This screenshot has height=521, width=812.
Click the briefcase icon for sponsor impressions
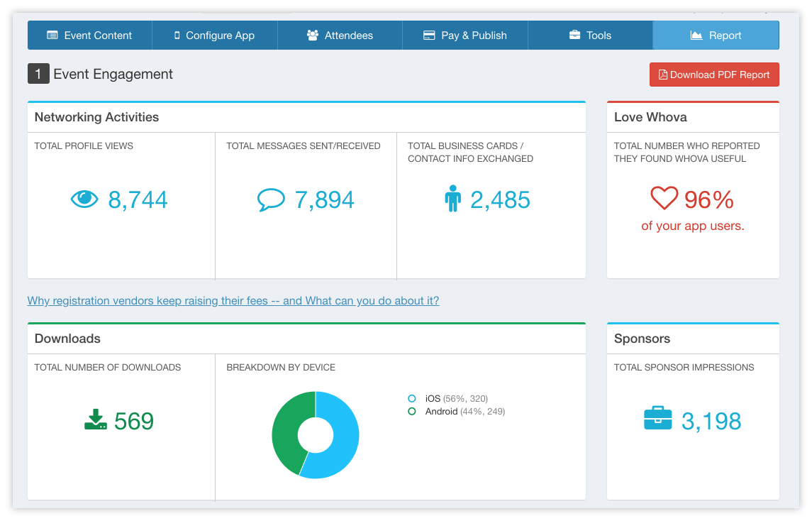pos(658,419)
